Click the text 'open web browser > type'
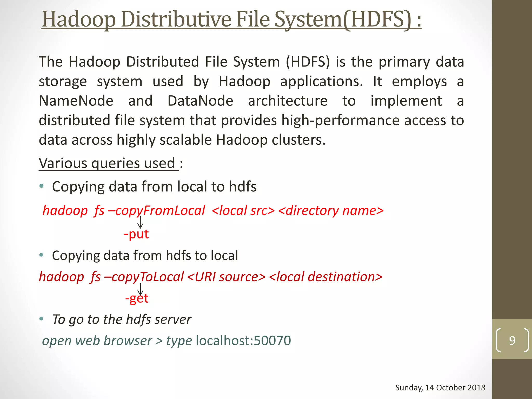Screen dimensions: 532x399 117,341
